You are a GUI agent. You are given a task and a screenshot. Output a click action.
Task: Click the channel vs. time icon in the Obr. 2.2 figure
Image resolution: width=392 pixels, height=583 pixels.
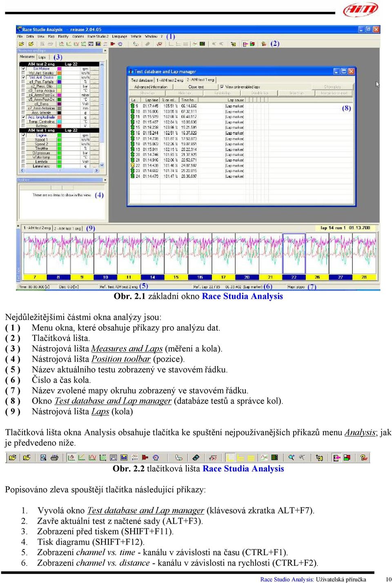[71, 457]
